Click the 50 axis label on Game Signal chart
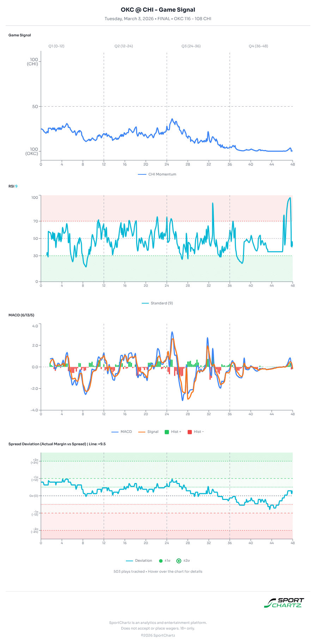The width and height of the screenshot is (316, 644). 35,106
